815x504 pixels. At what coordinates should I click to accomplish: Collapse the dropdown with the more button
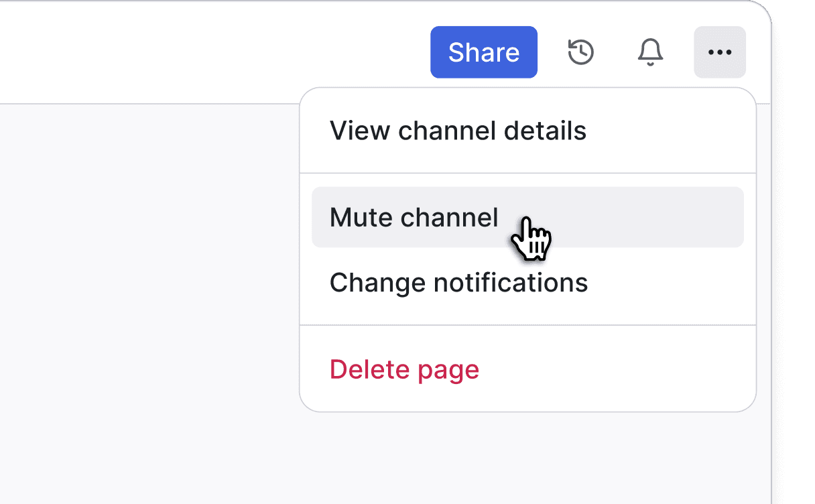[720, 52]
